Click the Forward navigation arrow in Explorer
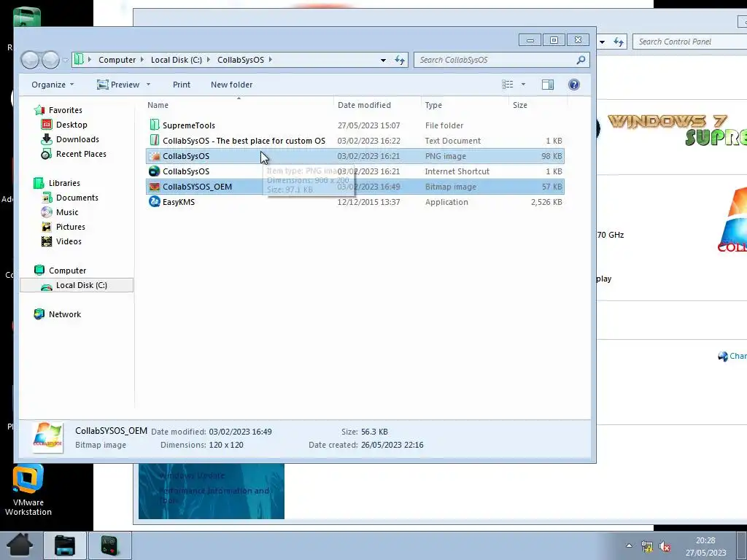Viewport: 747px width, 560px height. point(50,60)
